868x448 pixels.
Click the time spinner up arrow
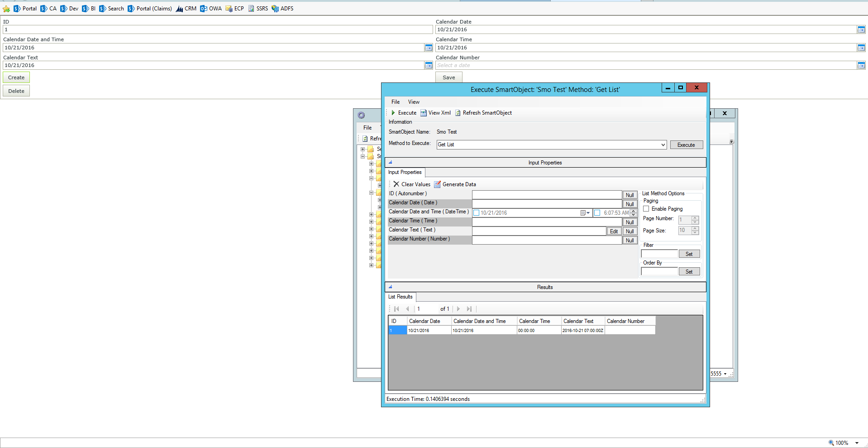(634, 211)
